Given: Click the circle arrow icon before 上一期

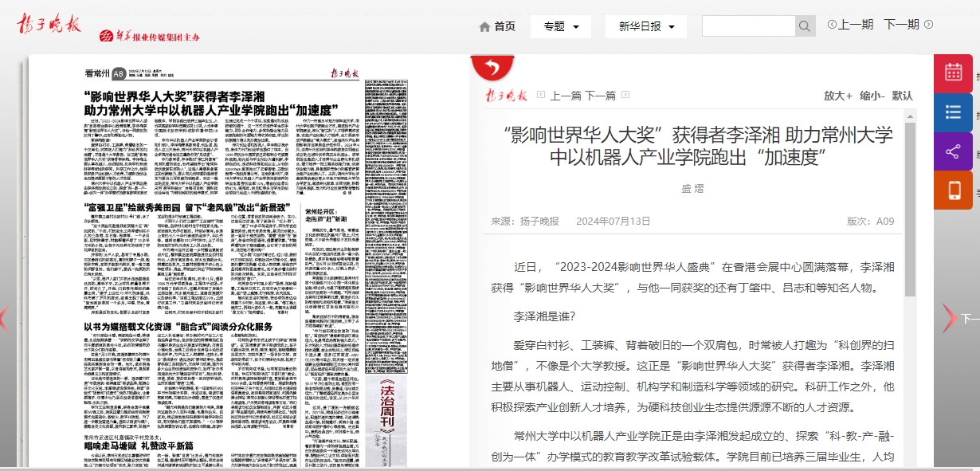Looking at the screenshot, I should tap(832, 25).
